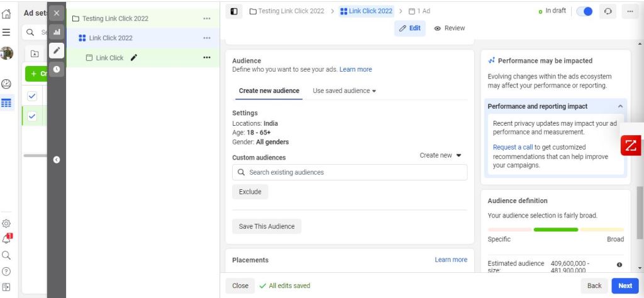The image size is (644, 298).
Task: Click the green audience definition gauge bar
Action: 555,229
